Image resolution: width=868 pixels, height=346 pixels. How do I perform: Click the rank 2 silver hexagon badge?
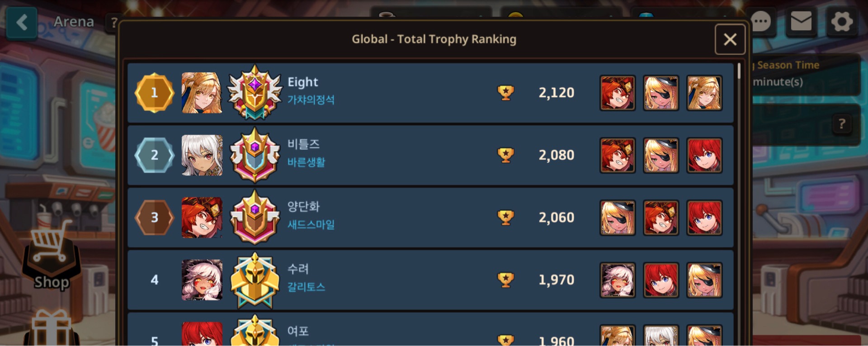154,155
